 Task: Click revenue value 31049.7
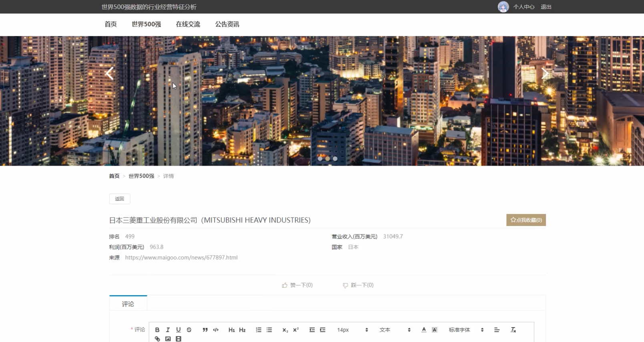pyautogui.click(x=393, y=236)
